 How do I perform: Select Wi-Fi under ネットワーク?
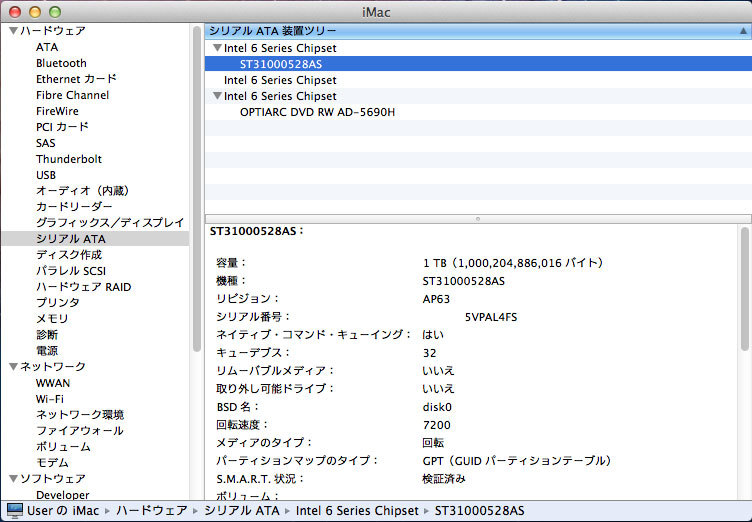tap(49, 399)
